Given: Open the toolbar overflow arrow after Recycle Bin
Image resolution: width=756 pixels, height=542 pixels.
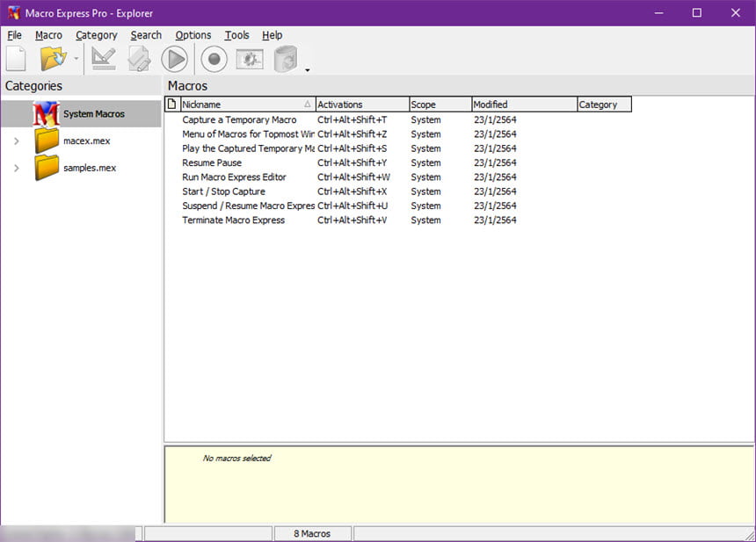Looking at the screenshot, I should (307, 70).
